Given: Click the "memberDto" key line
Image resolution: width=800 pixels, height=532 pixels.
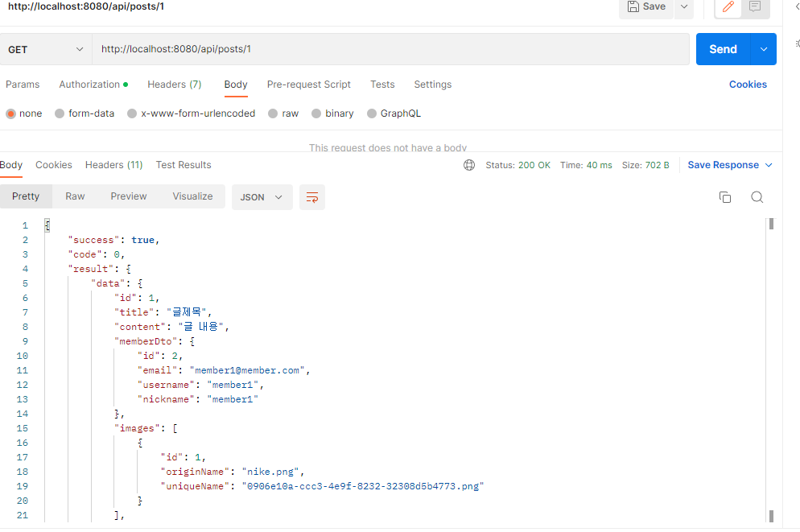Looking at the screenshot, I should (x=155, y=342).
